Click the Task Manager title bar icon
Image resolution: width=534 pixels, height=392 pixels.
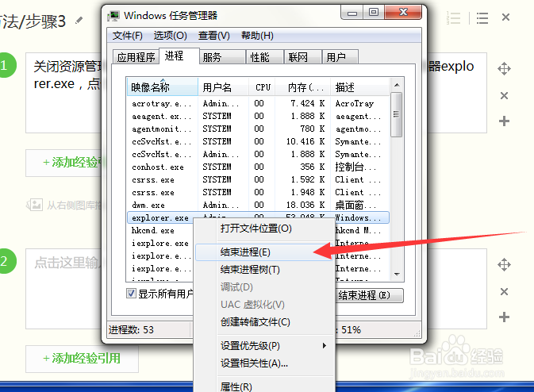(113, 16)
